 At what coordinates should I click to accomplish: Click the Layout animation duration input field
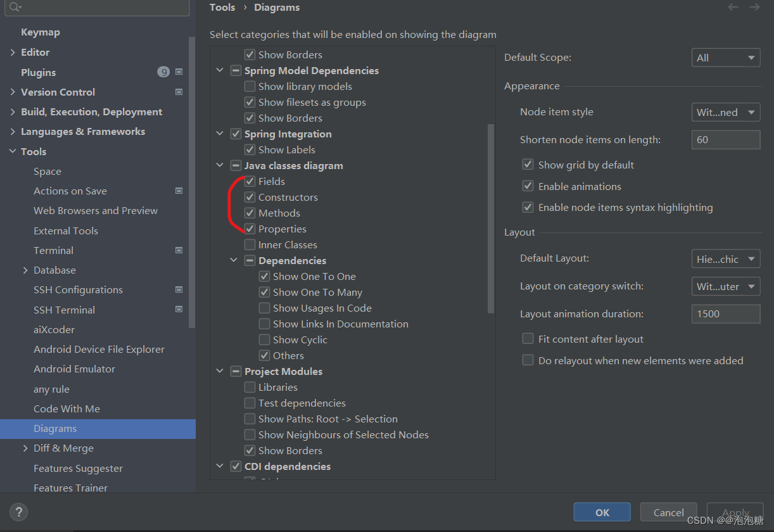point(726,313)
